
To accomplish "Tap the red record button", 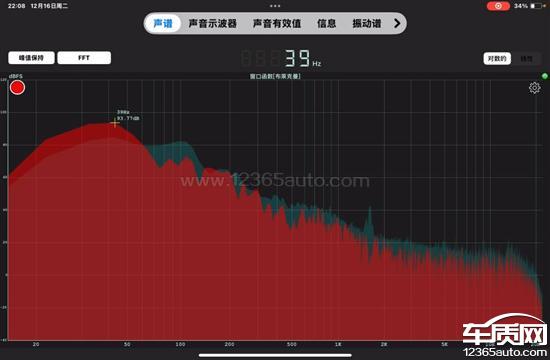I will click(17, 88).
